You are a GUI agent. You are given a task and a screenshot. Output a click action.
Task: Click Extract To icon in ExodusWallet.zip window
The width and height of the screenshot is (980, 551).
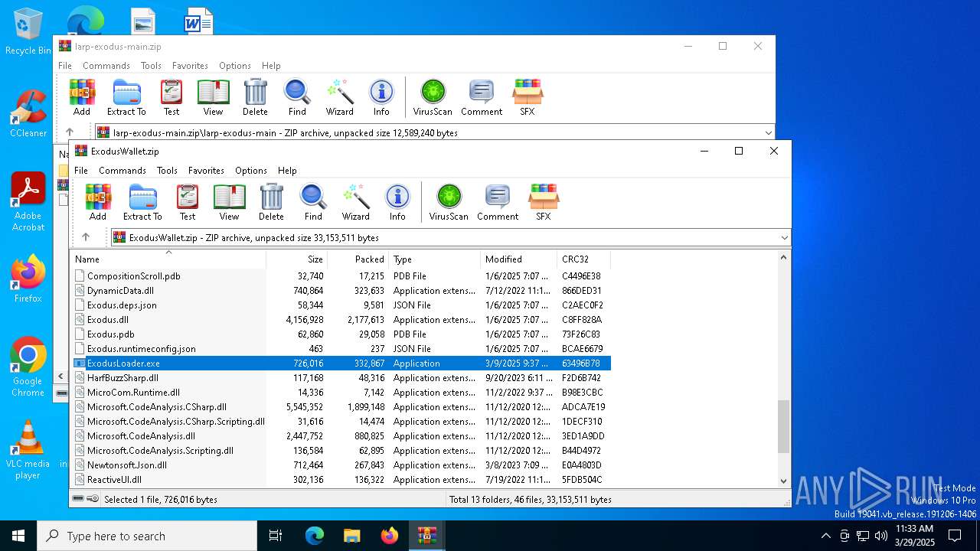(x=142, y=202)
